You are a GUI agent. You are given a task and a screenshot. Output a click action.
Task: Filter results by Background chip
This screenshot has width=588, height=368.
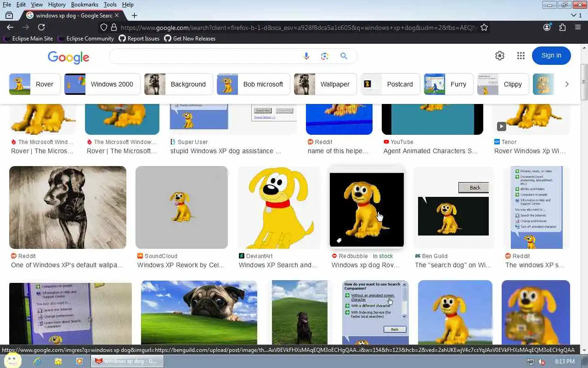point(179,84)
